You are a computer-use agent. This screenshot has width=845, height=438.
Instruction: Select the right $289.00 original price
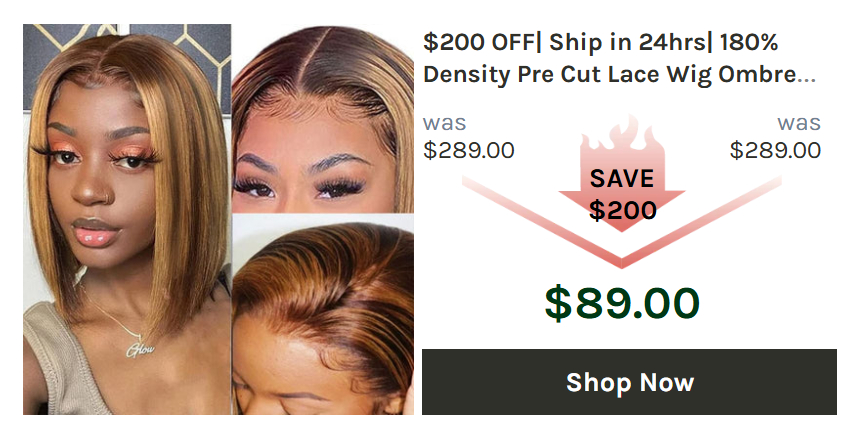[x=775, y=150]
